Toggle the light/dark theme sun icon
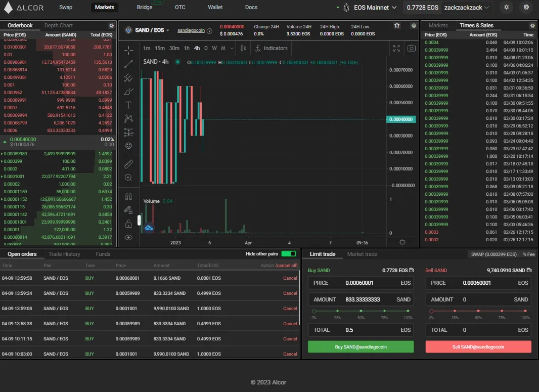 tap(506, 7)
